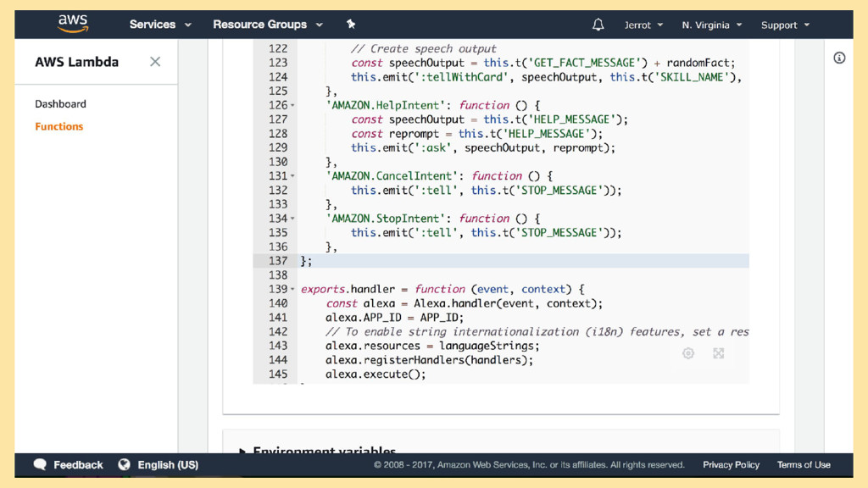Screen dimensions: 868x488
Task: Click the info icon on right edge
Action: point(839,58)
